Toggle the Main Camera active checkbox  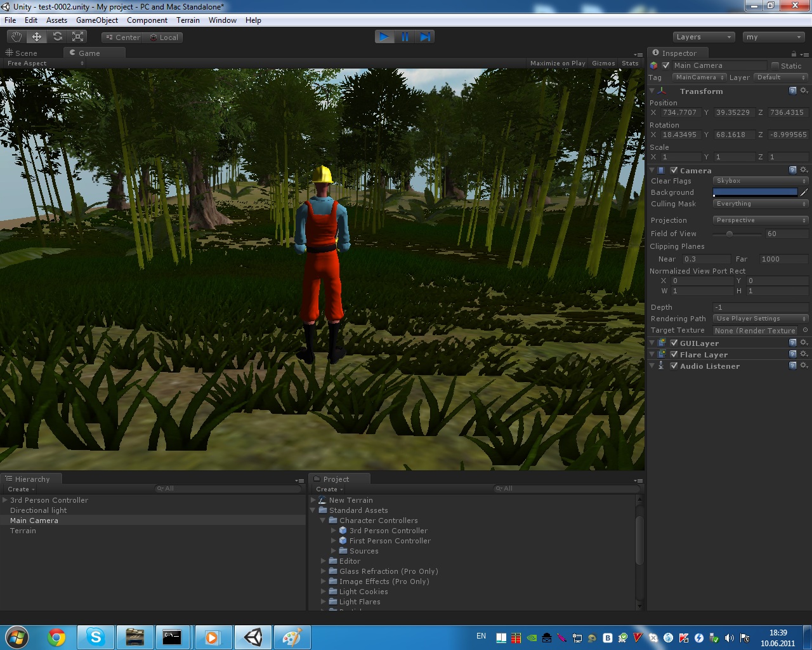tap(666, 65)
